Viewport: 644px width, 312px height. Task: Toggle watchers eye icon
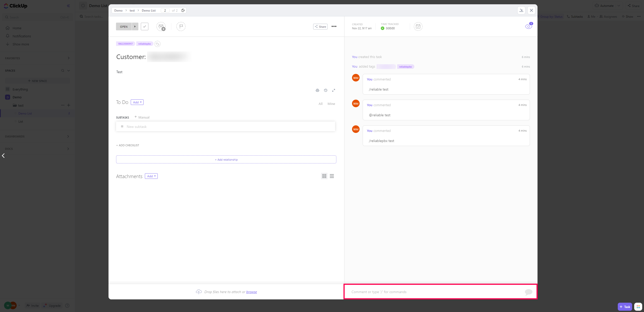(x=529, y=26)
